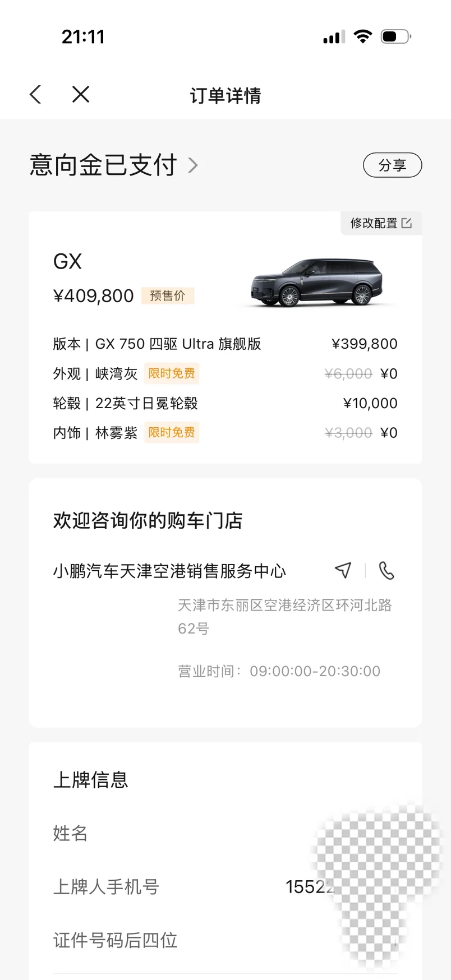Tap the phone call icon
Screen dimensions: 451x980
click(386, 570)
